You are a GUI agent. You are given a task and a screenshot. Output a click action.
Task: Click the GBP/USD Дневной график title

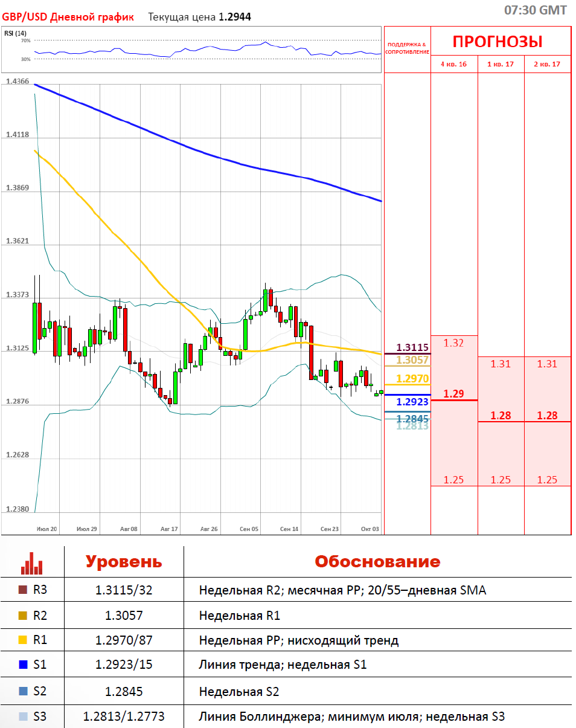68,17
